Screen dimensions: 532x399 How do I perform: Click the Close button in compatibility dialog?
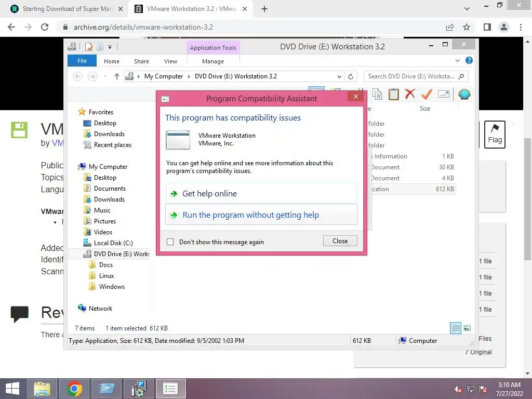click(x=340, y=241)
